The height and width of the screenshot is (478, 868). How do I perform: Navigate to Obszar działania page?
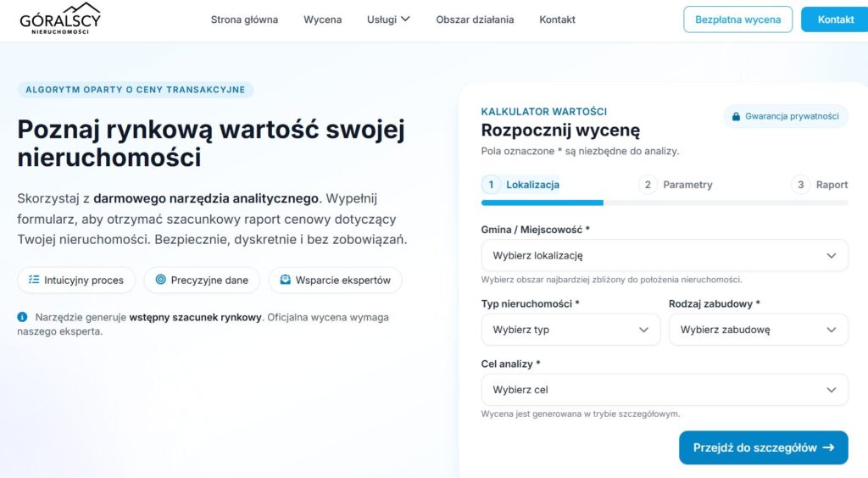click(475, 19)
